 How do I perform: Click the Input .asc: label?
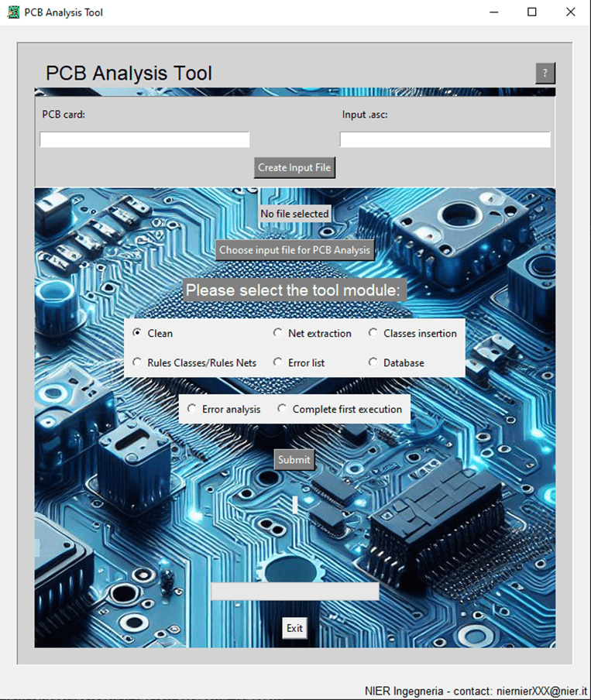point(365,115)
